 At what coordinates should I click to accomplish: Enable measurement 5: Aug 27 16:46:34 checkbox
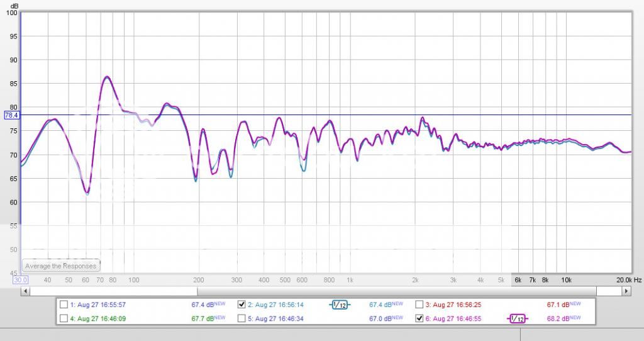tap(241, 318)
